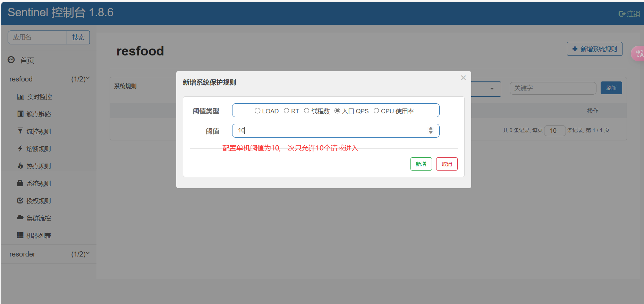Click the green 新增 button
Screen dimensions: 644x304
pos(421,164)
